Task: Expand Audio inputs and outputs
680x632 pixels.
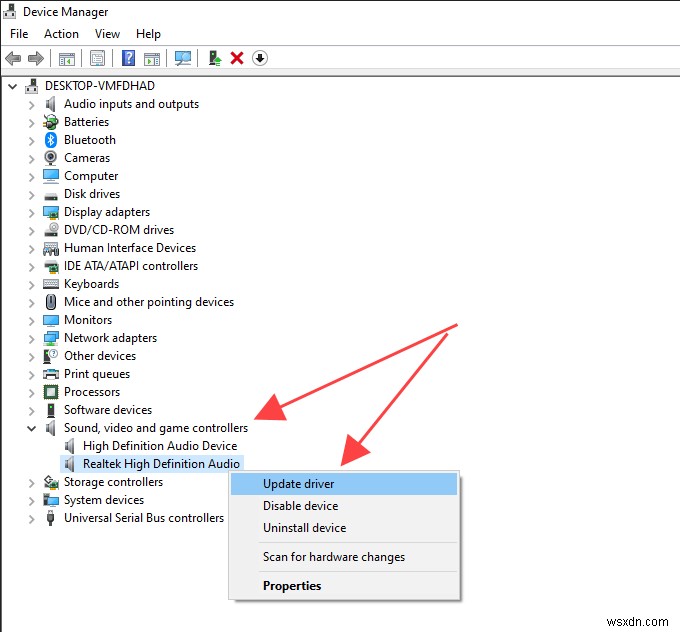Action: click(x=31, y=105)
